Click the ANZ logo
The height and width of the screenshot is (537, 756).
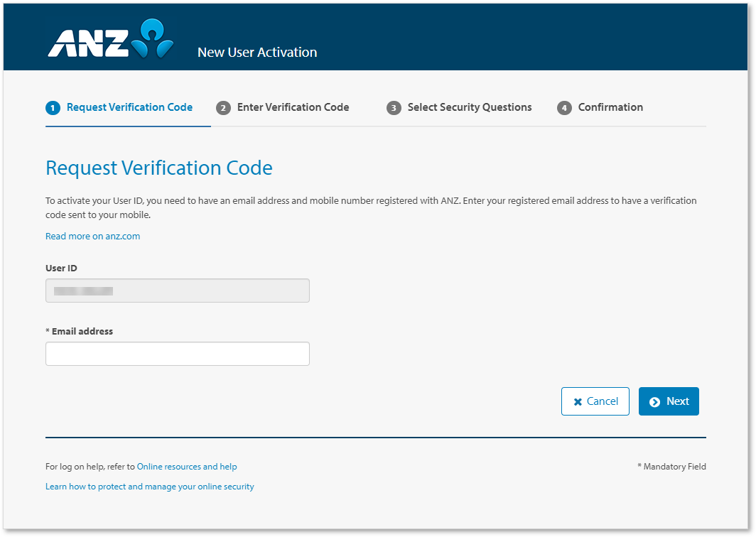tap(109, 39)
